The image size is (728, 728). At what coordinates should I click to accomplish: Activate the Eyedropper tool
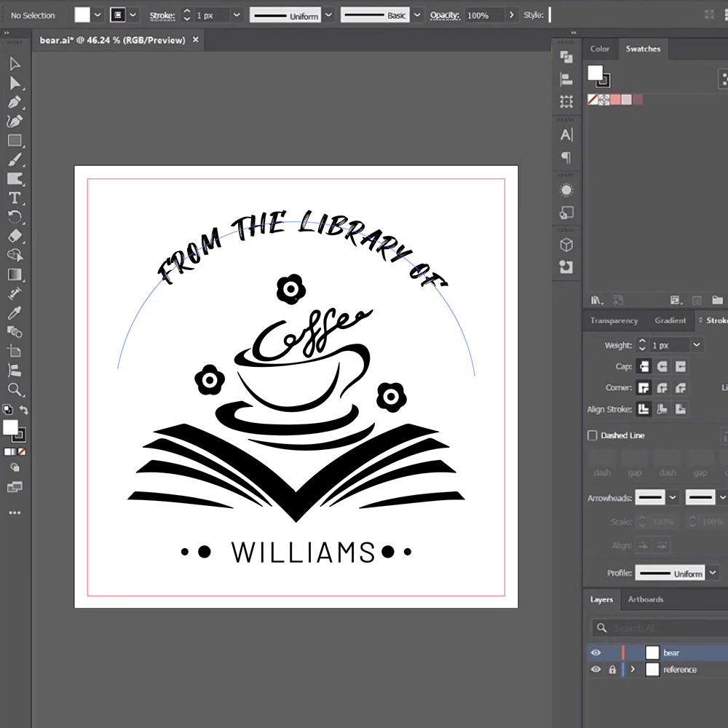tap(15, 313)
